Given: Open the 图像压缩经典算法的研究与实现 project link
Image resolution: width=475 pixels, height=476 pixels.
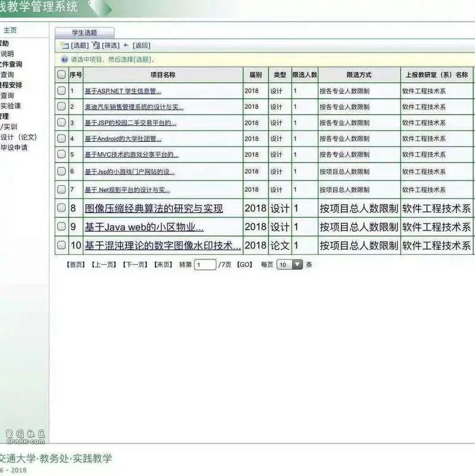Looking at the screenshot, I should [x=154, y=208].
